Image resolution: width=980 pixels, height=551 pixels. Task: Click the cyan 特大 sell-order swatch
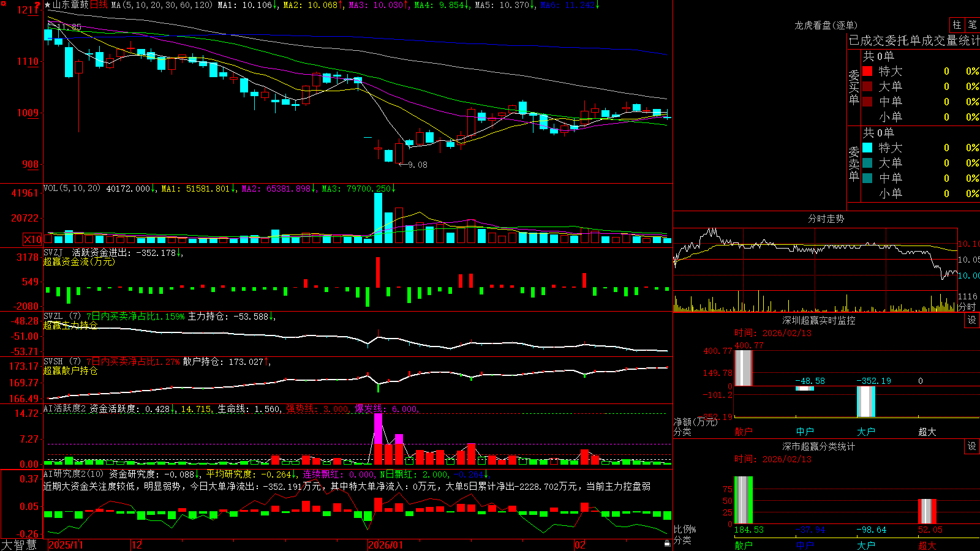pyautogui.click(x=867, y=148)
